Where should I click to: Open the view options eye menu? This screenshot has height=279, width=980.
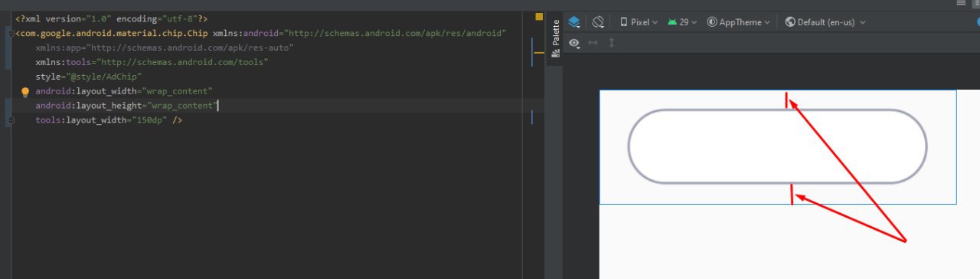[575, 44]
